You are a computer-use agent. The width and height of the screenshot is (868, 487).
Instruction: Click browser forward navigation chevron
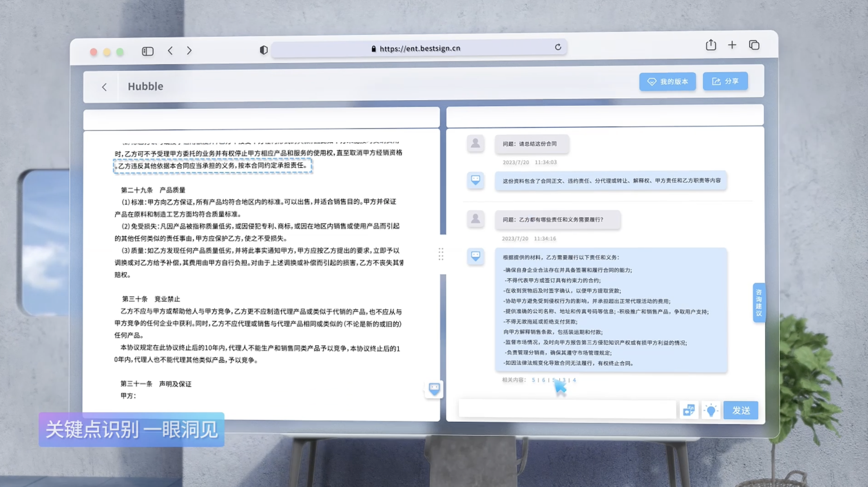(x=189, y=51)
